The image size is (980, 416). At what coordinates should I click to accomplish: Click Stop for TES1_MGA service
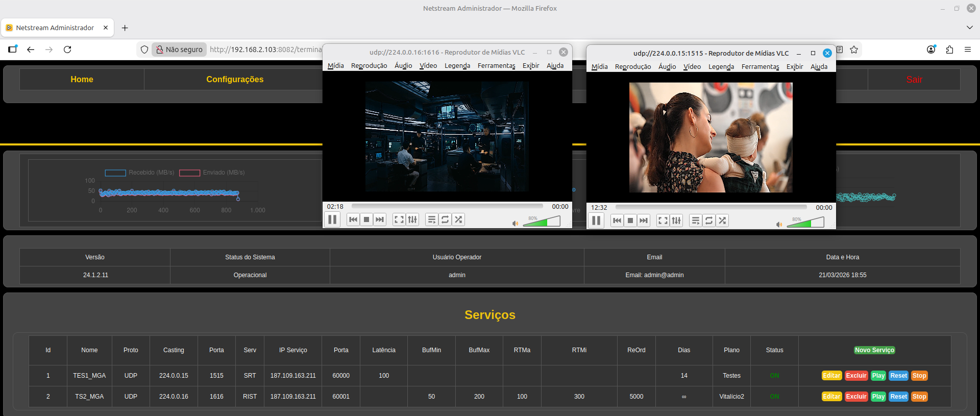point(919,376)
